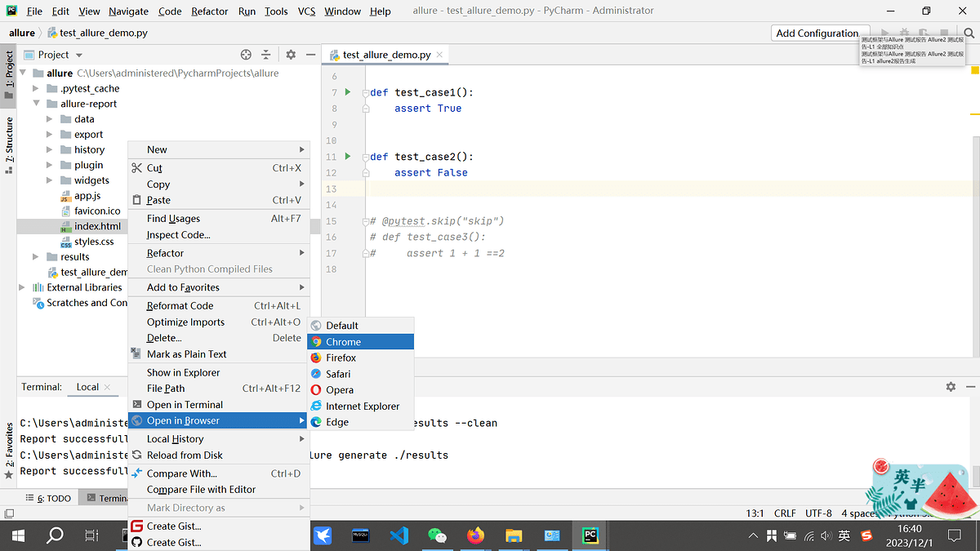
Task: Click the run gutter arrow beside test_case1
Action: (347, 92)
